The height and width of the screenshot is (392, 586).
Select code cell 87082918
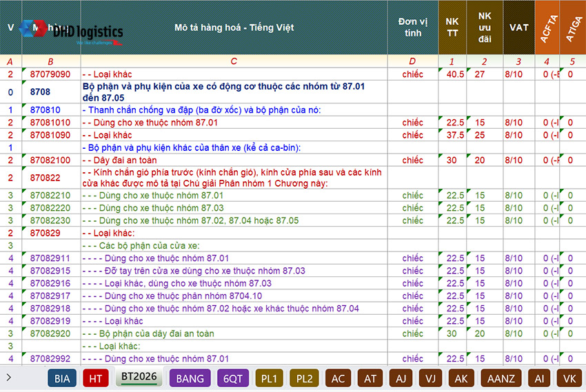point(51,309)
